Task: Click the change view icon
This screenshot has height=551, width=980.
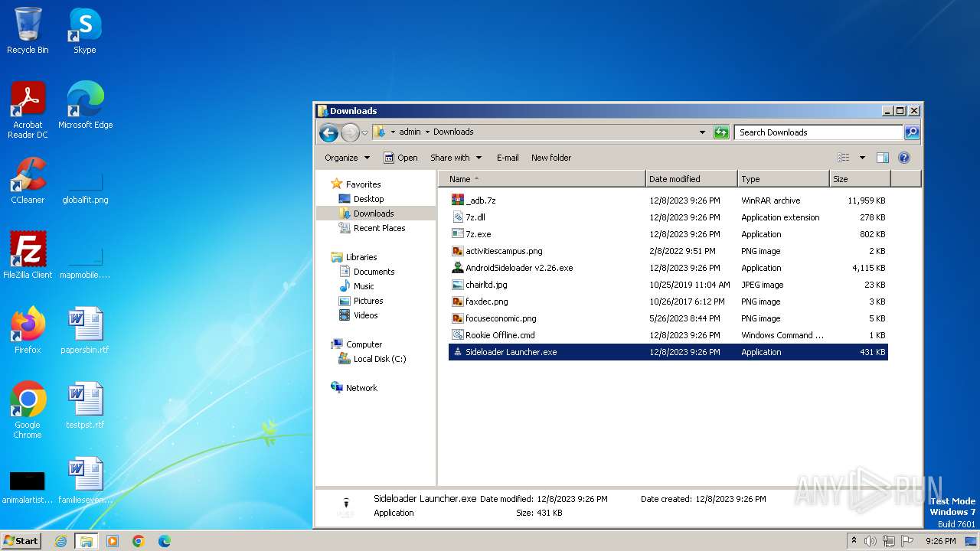Action: click(843, 158)
